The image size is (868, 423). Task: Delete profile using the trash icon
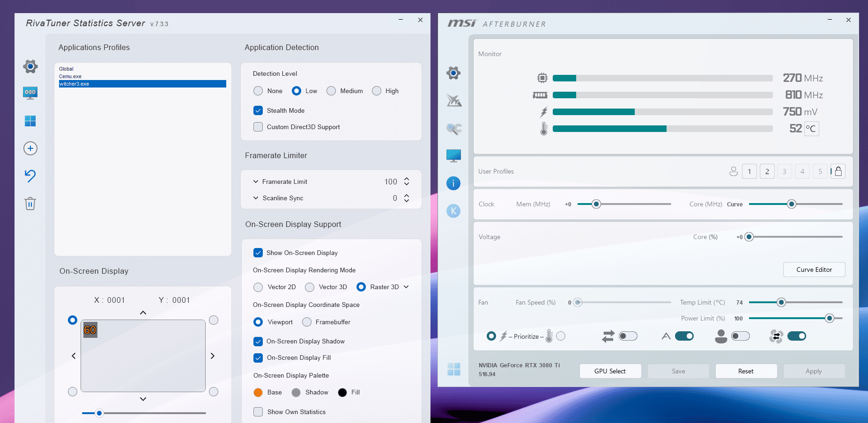[x=30, y=204]
